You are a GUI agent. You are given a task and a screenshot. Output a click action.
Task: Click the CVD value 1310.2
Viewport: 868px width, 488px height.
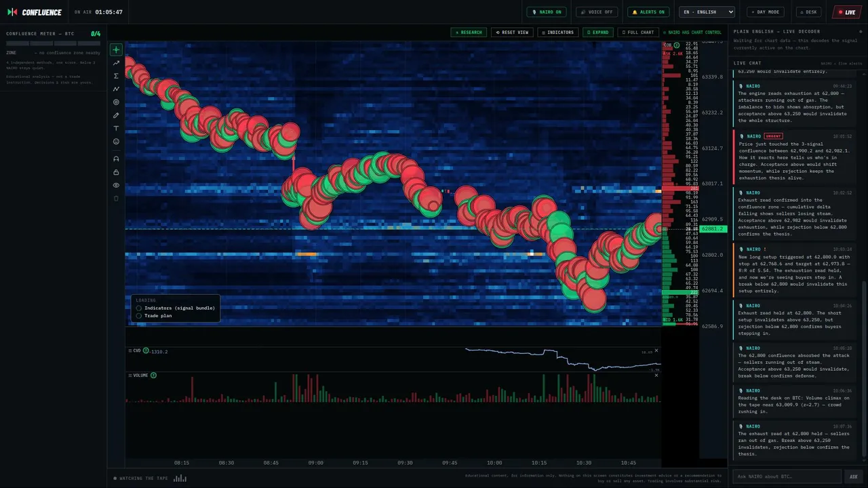(x=158, y=351)
